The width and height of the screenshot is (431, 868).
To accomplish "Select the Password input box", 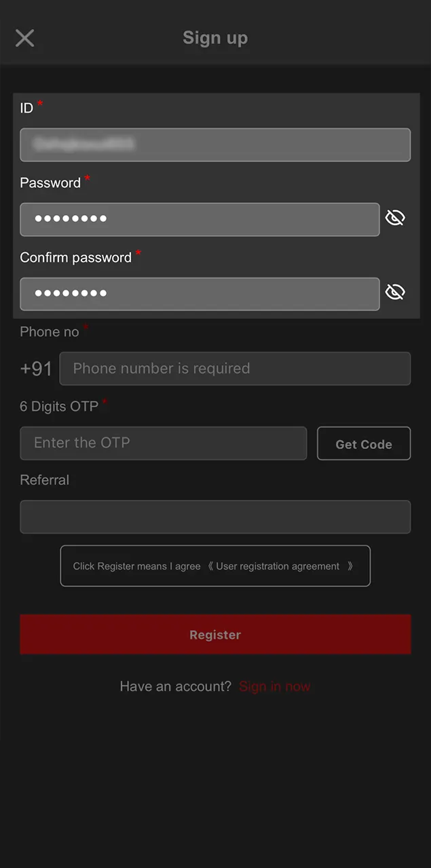I will pos(200,220).
